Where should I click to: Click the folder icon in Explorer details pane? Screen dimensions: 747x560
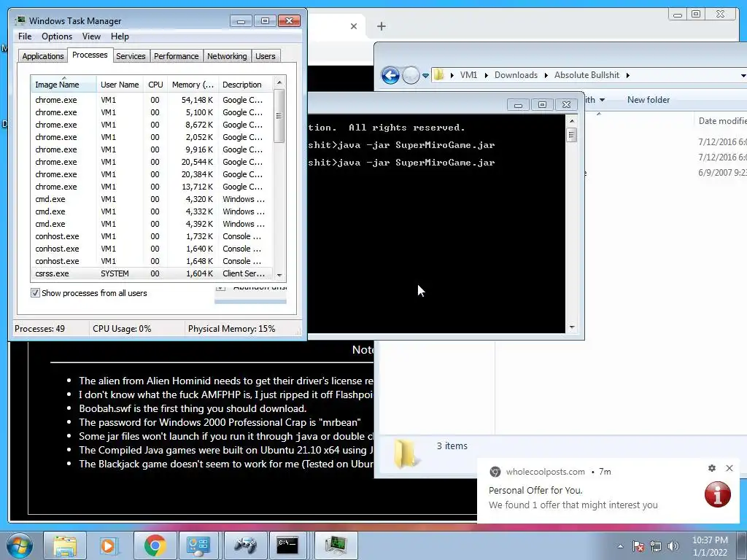[x=406, y=453]
